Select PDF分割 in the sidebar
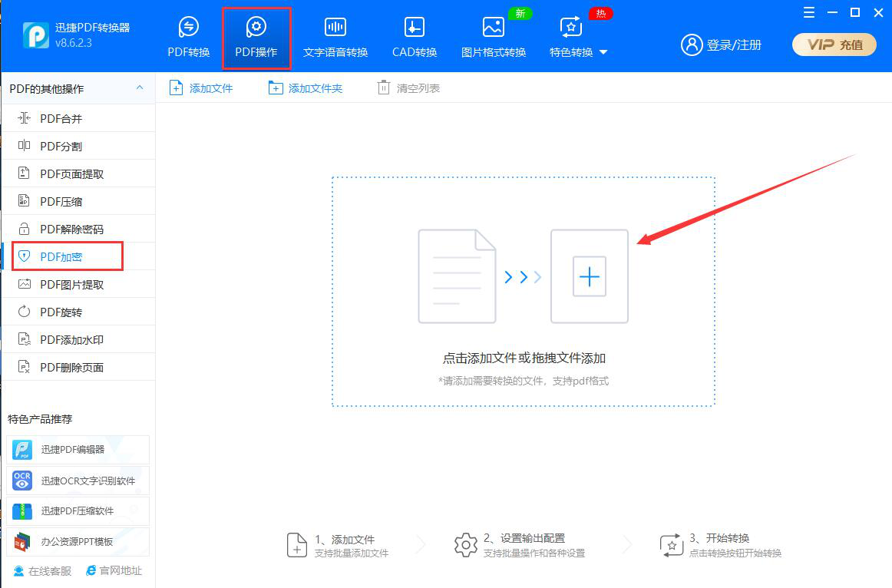 pyautogui.click(x=78, y=146)
